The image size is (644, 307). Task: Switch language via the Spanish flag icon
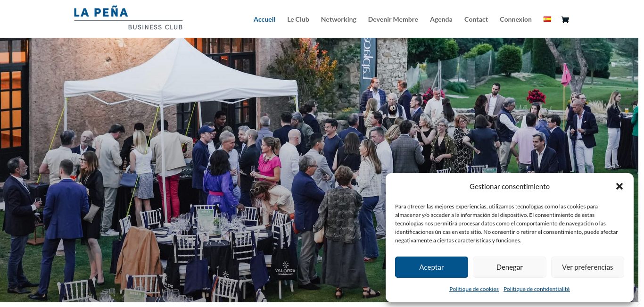point(547,19)
